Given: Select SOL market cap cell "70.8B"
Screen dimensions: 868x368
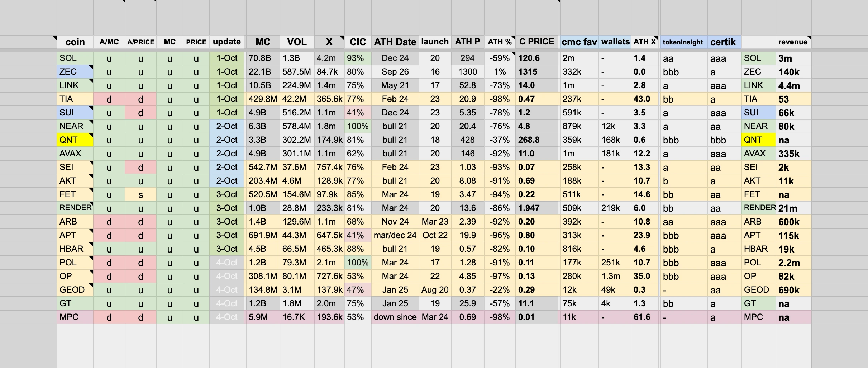Looking at the screenshot, I should click(x=263, y=58).
